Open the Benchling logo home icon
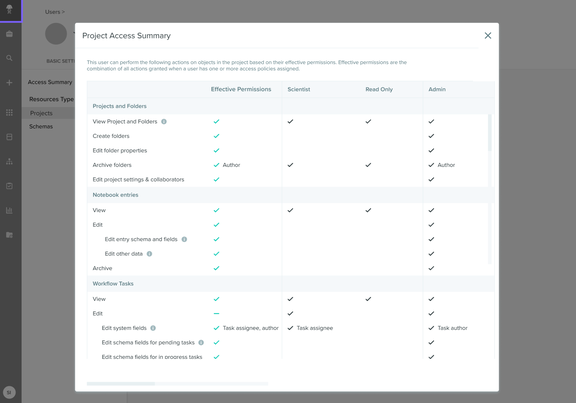Screen dimensions: 576x403 pos(10,10)
